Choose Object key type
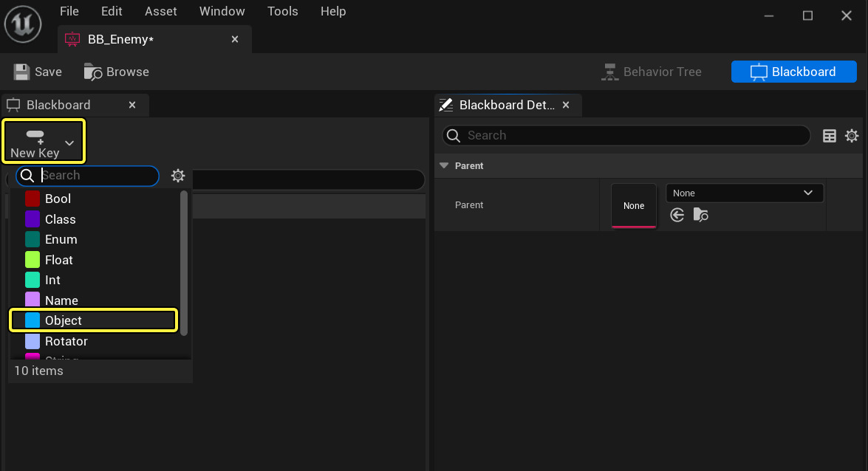This screenshot has width=868, height=471. pos(94,320)
